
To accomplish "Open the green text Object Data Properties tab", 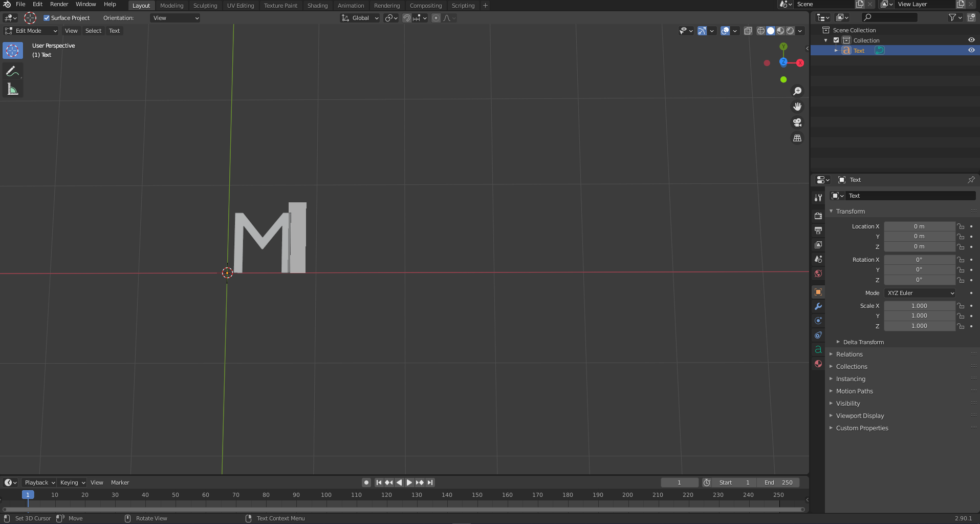I will click(818, 350).
